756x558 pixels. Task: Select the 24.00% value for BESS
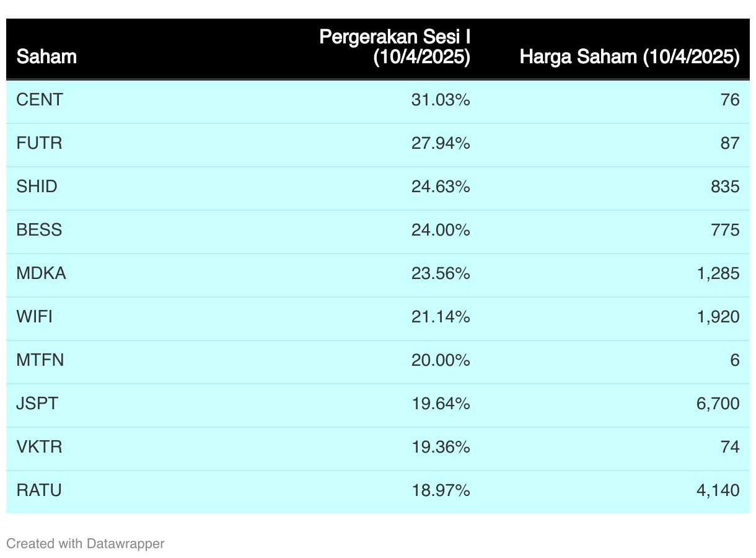click(441, 230)
